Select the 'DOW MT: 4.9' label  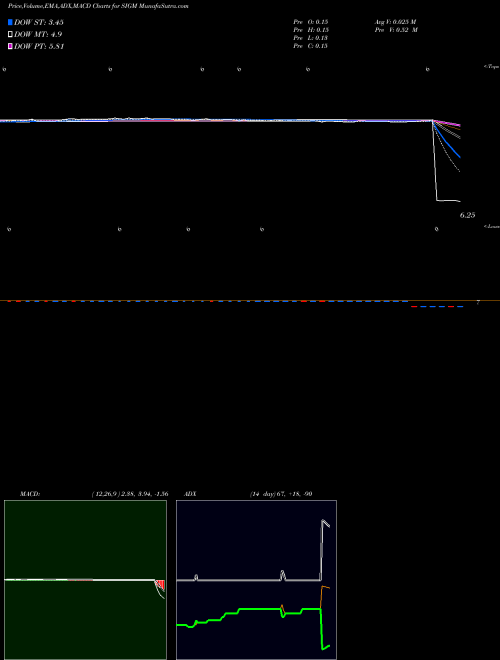38,35
